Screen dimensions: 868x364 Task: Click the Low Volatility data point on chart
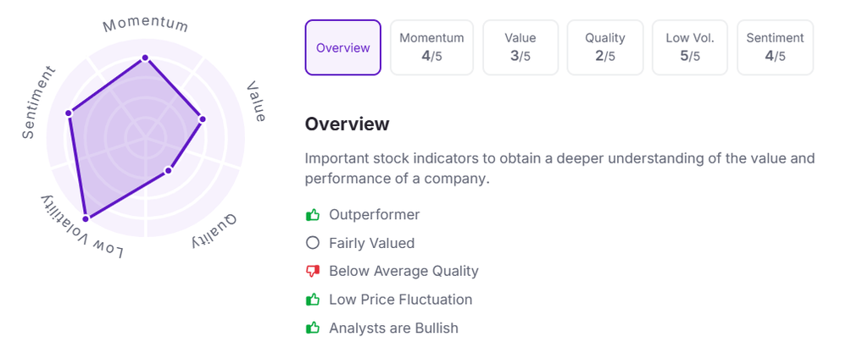(85, 219)
